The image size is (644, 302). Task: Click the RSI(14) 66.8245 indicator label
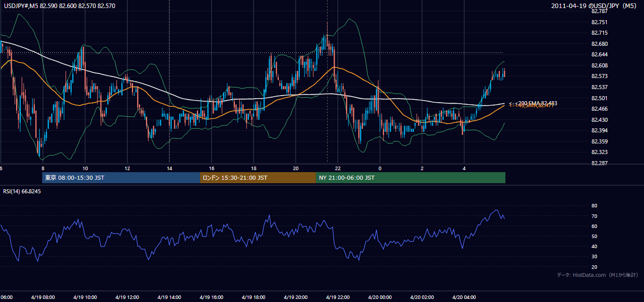(x=22, y=191)
